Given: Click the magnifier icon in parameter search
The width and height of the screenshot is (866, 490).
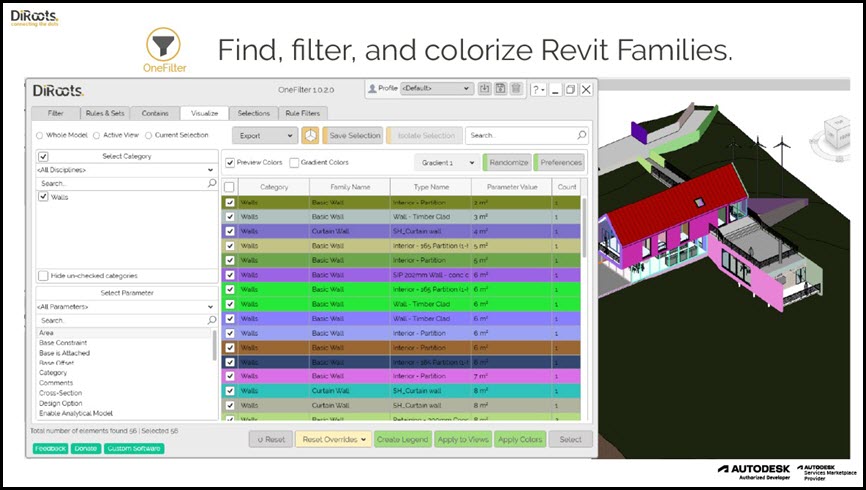Looking at the screenshot, I should pos(212,320).
